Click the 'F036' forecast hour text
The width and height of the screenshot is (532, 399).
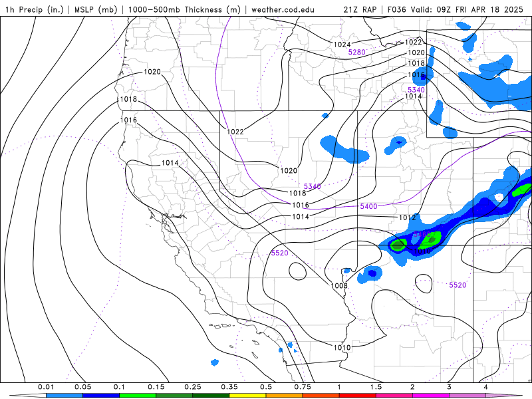click(x=396, y=9)
